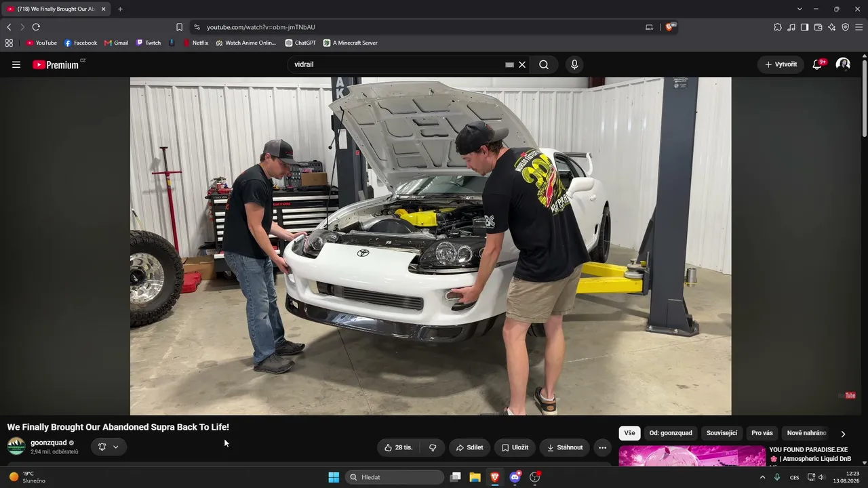Open the browser extensions puzzle icon

[778, 27]
